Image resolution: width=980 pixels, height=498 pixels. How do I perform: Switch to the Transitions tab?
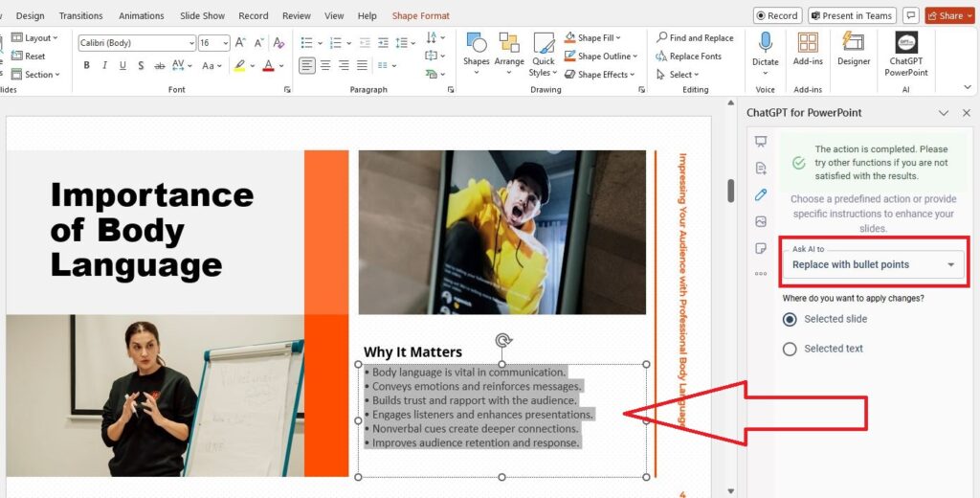coord(80,15)
